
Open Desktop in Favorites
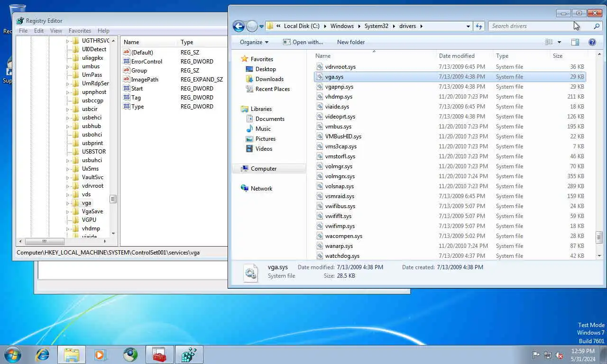click(x=266, y=69)
